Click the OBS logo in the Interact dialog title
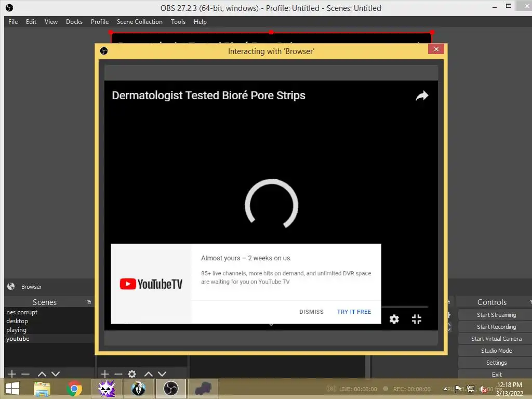The image size is (532, 399). pos(104,51)
